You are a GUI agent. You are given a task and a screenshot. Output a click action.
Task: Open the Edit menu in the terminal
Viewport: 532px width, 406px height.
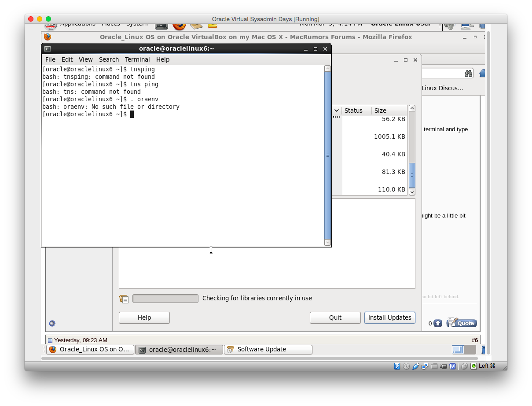pyautogui.click(x=67, y=59)
